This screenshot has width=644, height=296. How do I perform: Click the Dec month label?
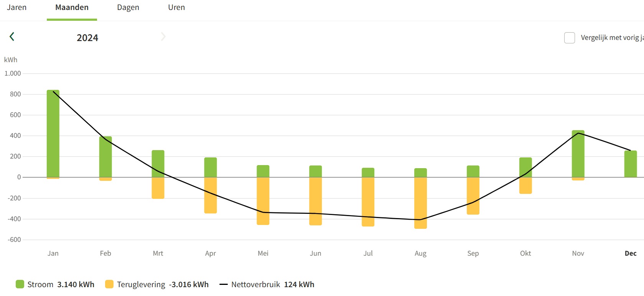pos(631,253)
